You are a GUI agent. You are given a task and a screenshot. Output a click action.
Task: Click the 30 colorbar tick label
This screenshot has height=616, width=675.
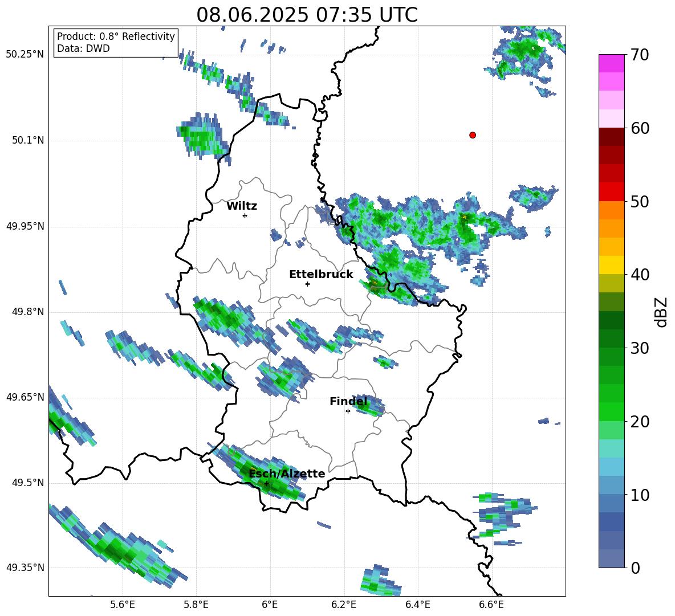pos(640,348)
